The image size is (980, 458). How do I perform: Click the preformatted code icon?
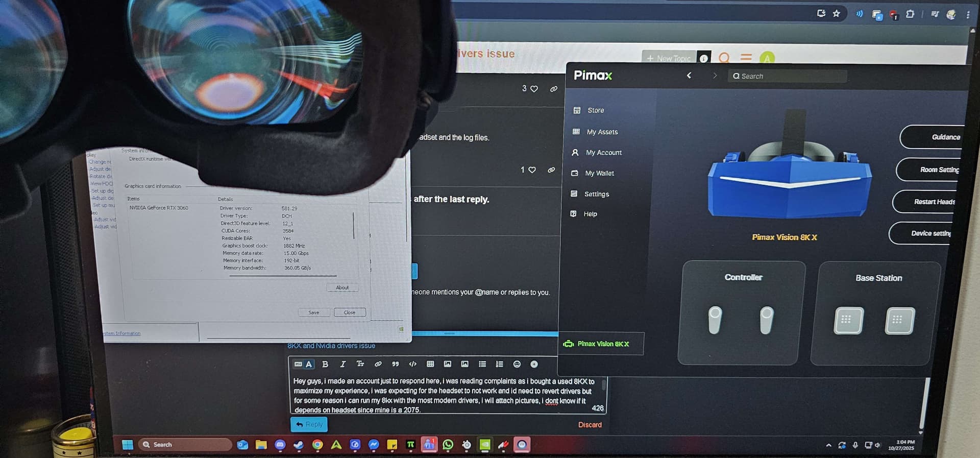(412, 364)
